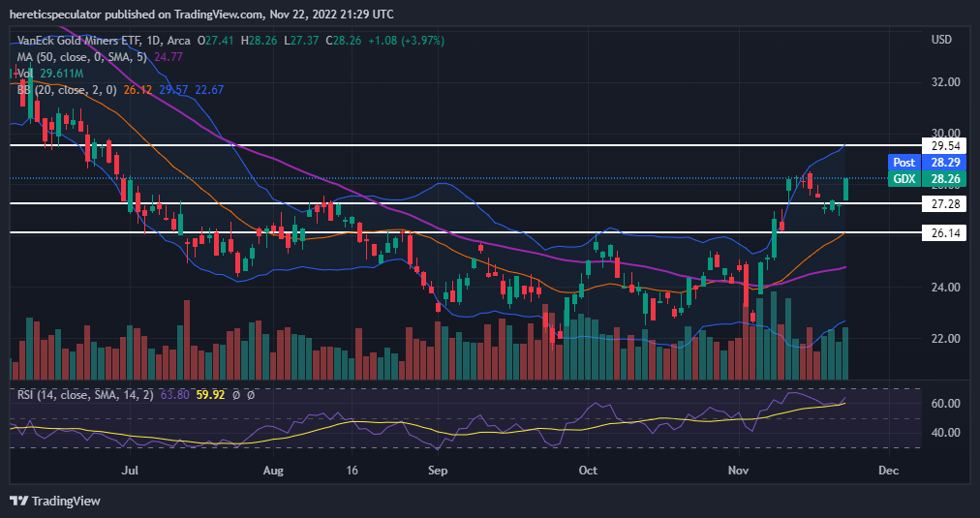
Task: Click the Post 28.29 price label
Action: [927, 163]
